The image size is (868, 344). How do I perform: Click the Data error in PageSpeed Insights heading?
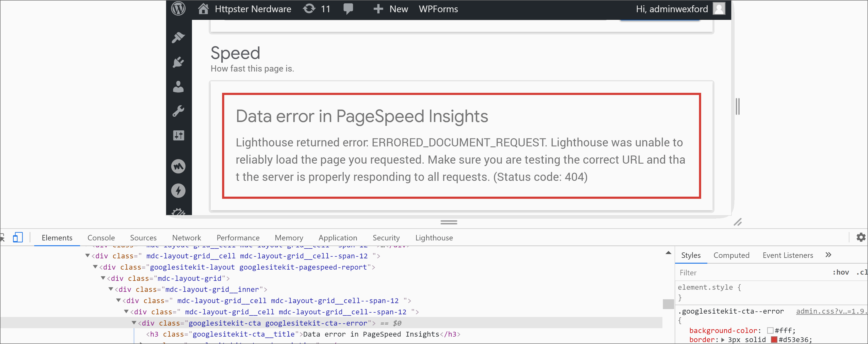click(x=362, y=116)
